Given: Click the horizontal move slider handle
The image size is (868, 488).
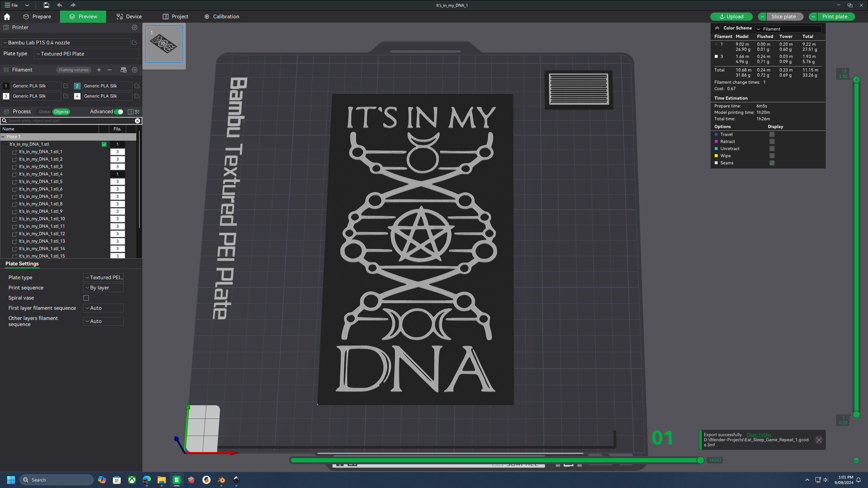Looking at the screenshot, I should pyautogui.click(x=701, y=460).
